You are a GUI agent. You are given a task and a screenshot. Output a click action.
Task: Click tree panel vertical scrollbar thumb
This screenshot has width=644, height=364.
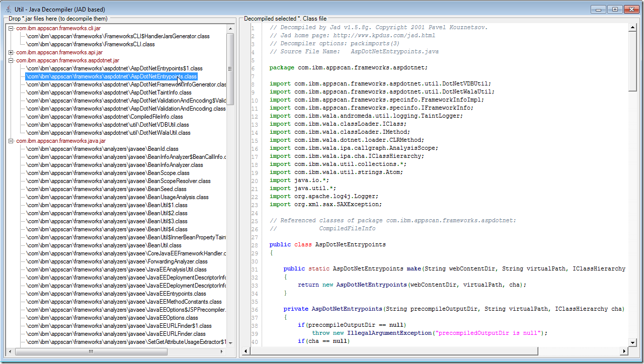pos(230,69)
